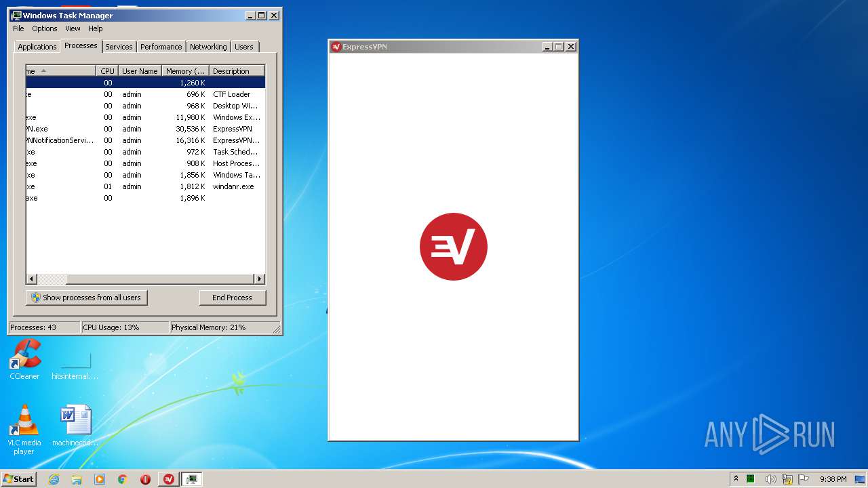Click the CPU Usage: 13% status entry
The image size is (868, 488).
pyautogui.click(x=125, y=327)
